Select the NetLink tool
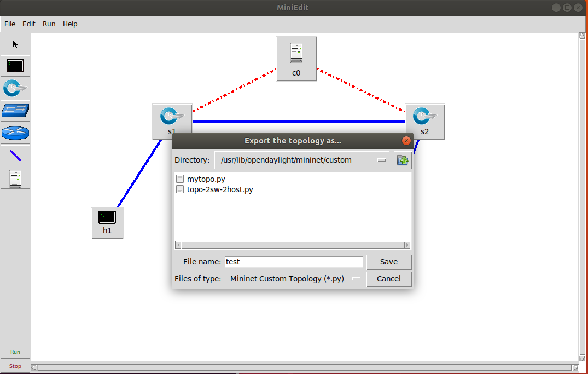 (x=15, y=156)
